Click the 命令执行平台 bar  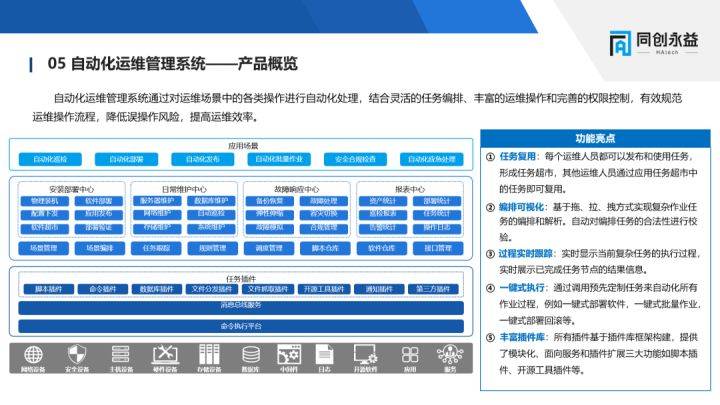click(x=240, y=326)
